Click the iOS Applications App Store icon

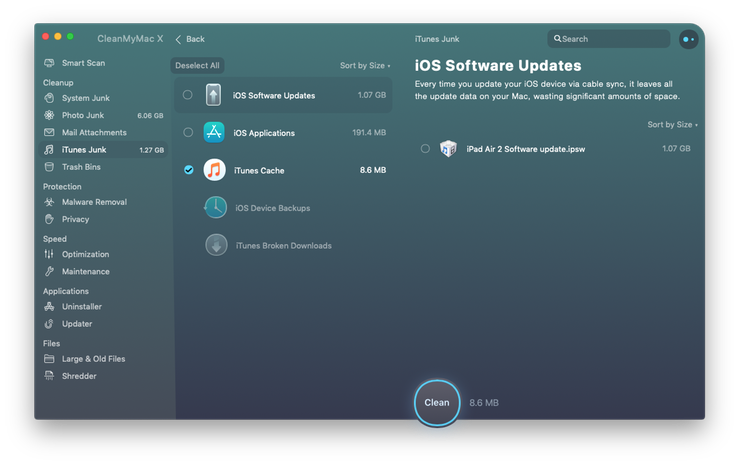tap(214, 132)
